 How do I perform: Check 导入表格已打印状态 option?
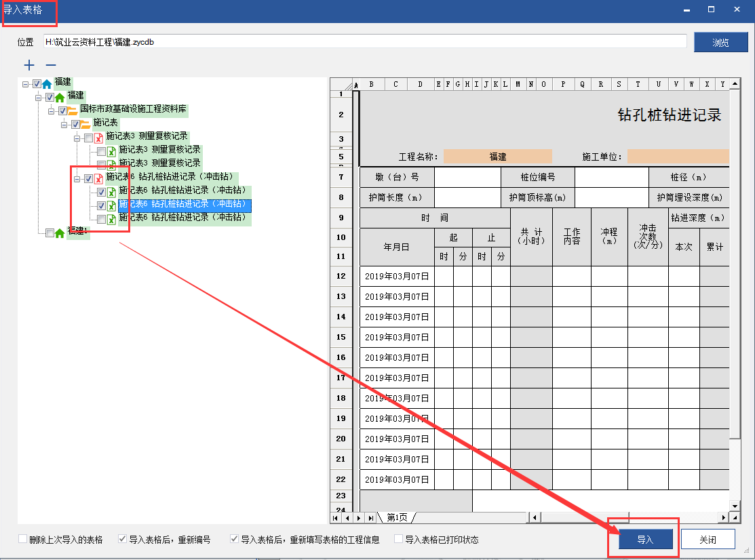pos(399,540)
